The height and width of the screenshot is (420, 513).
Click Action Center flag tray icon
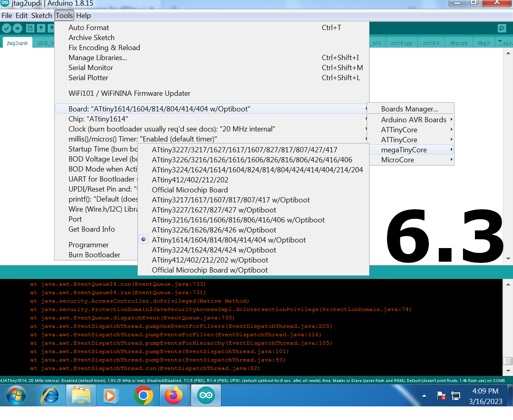click(x=441, y=396)
